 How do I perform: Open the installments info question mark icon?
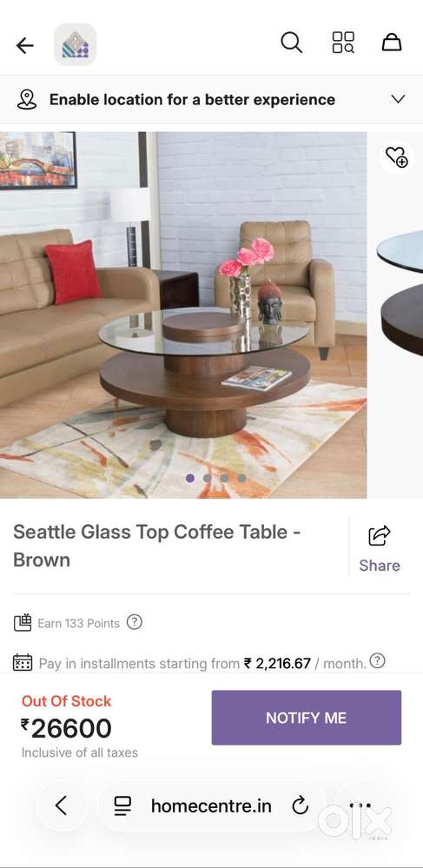377,660
